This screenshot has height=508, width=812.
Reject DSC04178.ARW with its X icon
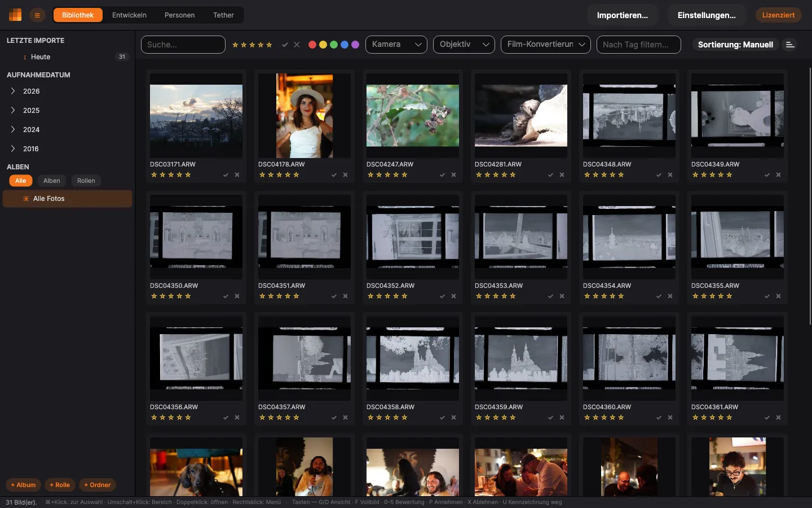tap(345, 175)
